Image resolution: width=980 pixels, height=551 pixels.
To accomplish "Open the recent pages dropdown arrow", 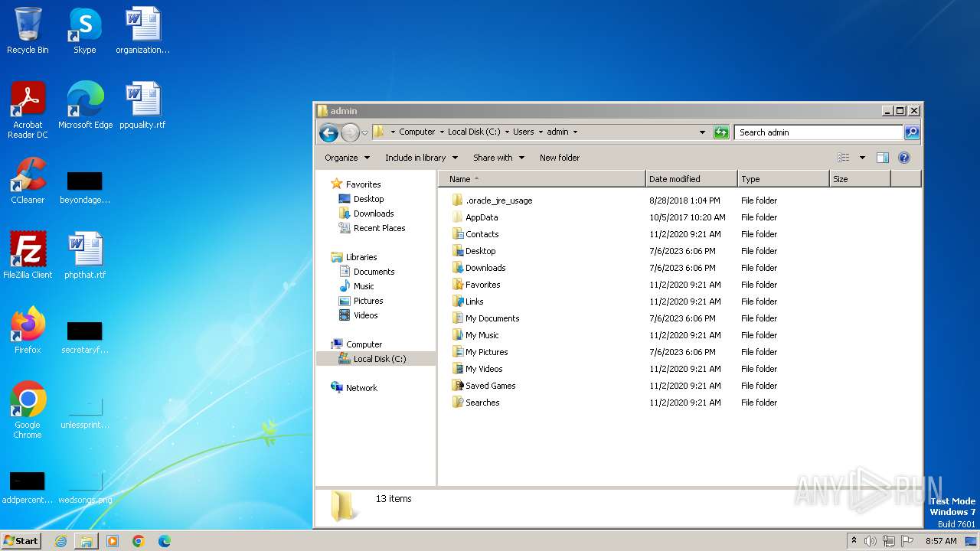I will [x=364, y=132].
